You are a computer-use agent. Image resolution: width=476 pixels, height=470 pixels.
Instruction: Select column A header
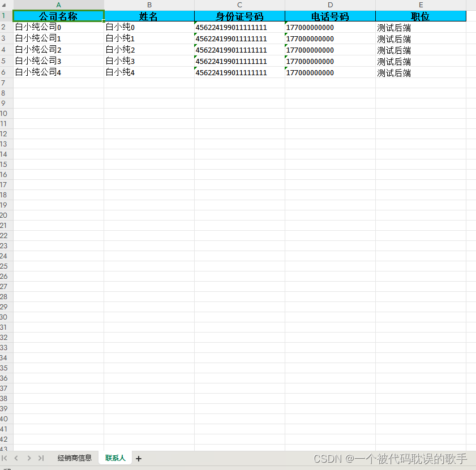point(58,5)
